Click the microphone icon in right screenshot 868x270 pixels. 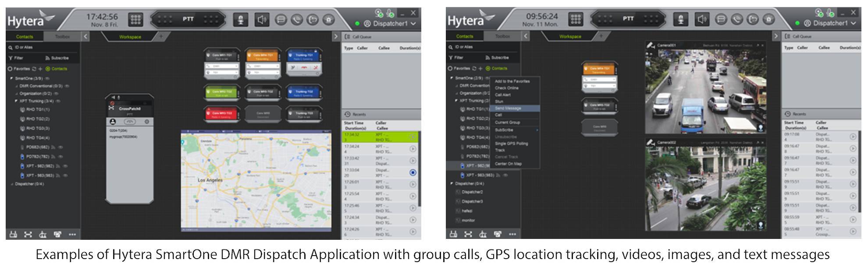point(680,19)
